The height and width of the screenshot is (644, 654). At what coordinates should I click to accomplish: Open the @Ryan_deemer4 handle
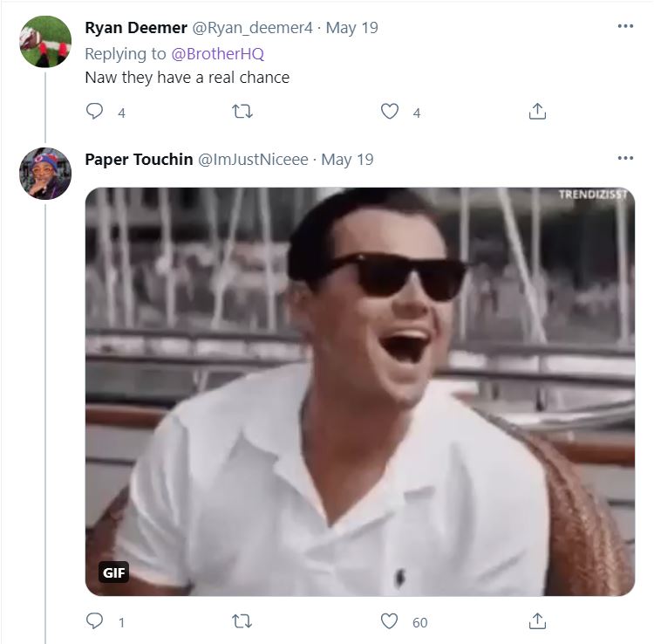click(253, 28)
